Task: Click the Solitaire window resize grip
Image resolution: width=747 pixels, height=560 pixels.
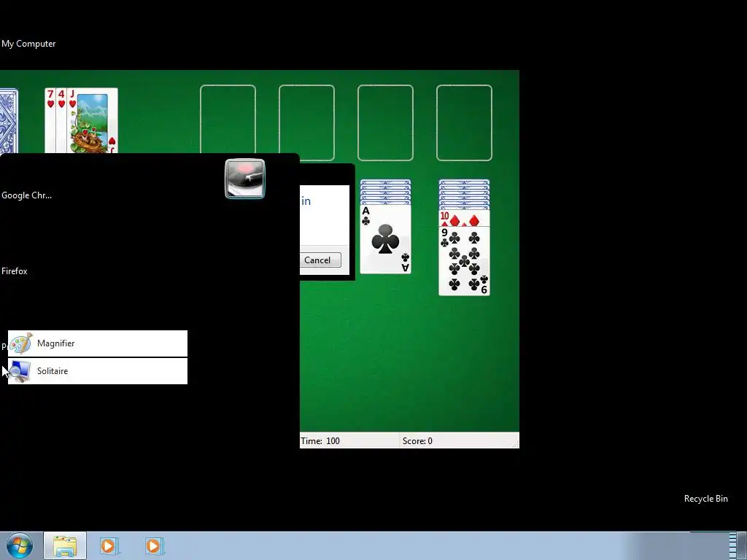Action: (x=515, y=444)
